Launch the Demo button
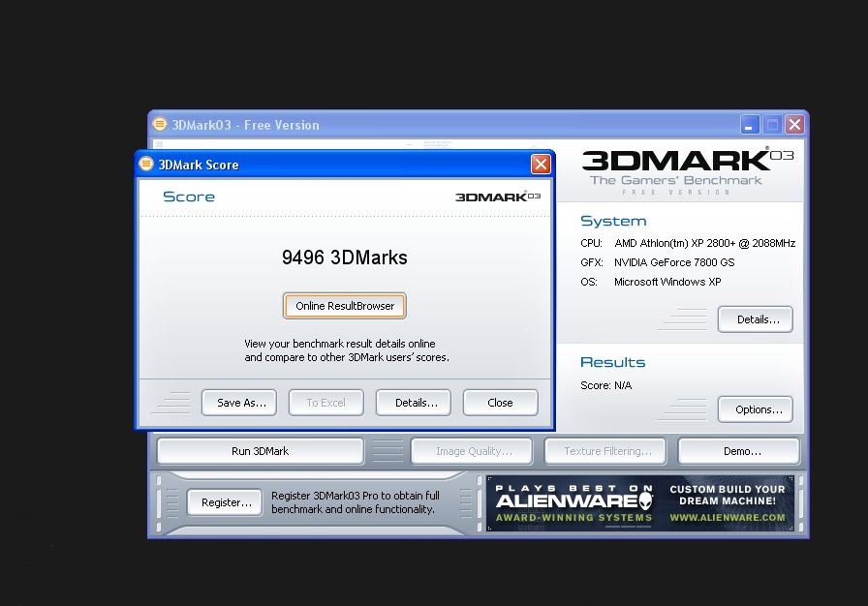 (739, 451)
